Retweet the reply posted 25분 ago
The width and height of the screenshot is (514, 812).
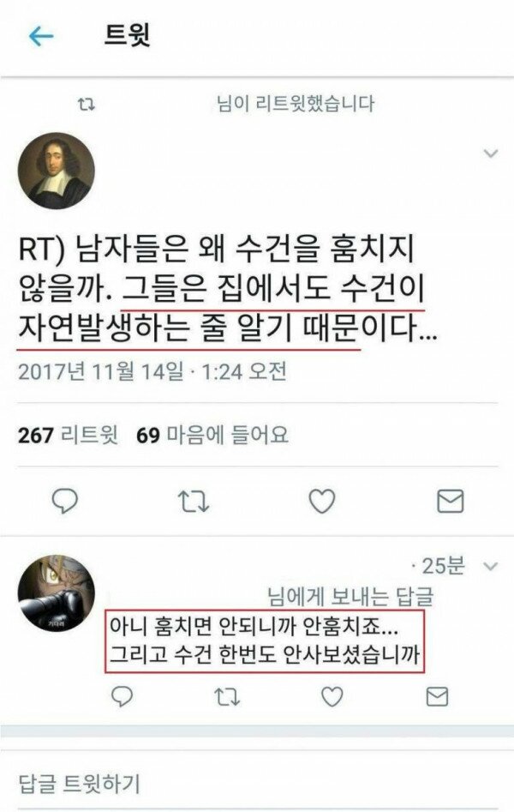coord(227,697)
